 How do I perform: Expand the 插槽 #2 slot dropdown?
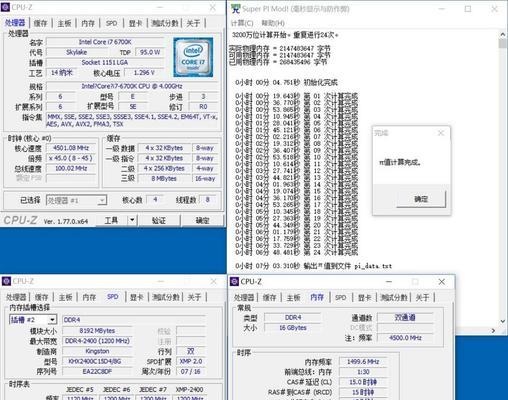(52, 320)
